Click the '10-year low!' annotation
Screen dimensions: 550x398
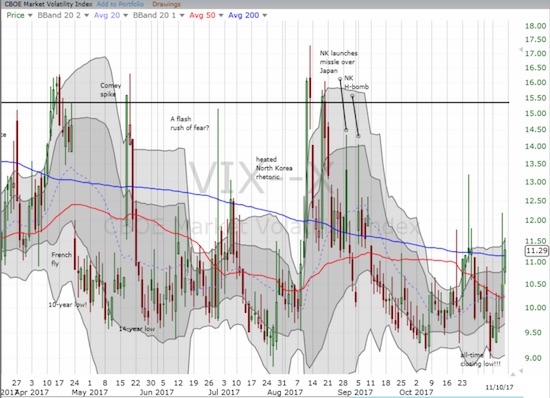coord(67,305)
